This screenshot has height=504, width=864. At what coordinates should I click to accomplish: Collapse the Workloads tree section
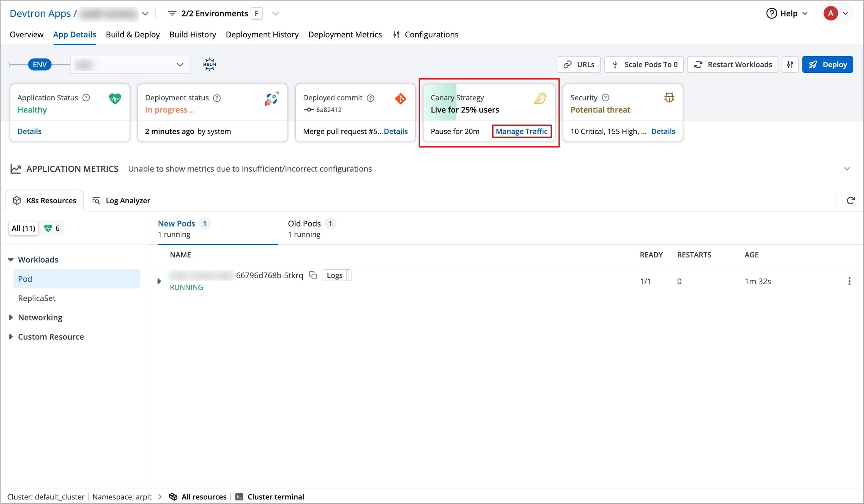coord(11,259)
